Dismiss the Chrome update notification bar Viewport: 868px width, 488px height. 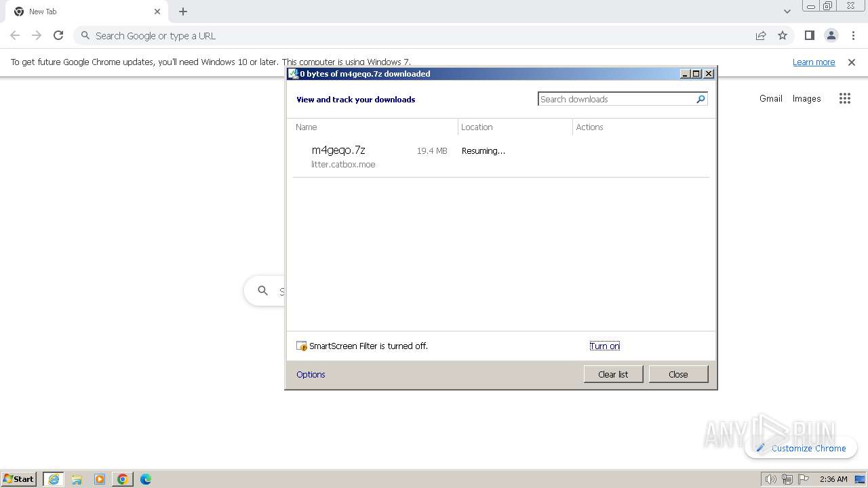pyautogui.click(x=852, y=62)
